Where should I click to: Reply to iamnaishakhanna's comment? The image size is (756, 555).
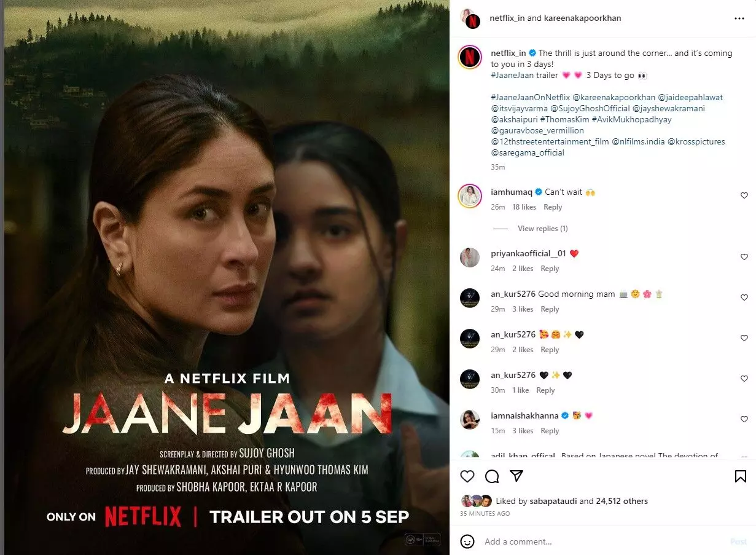[x=550, y=431]
